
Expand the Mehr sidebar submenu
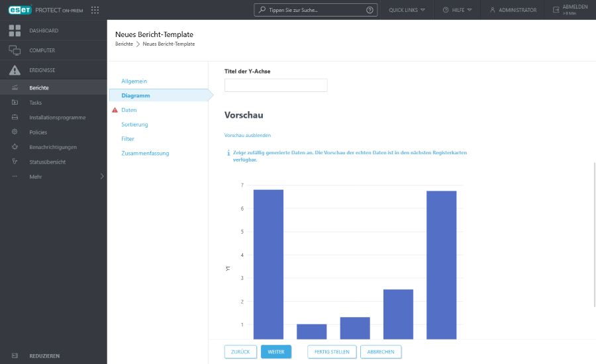[101, 177]
